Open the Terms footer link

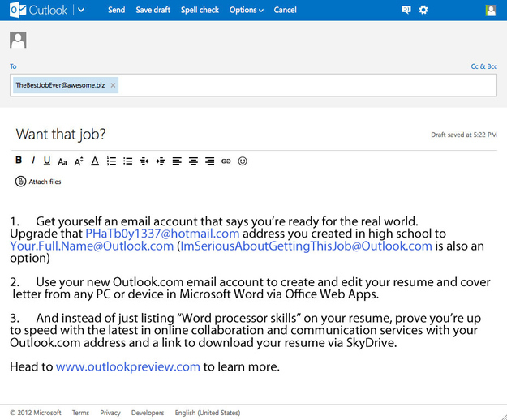pos(80,413)
